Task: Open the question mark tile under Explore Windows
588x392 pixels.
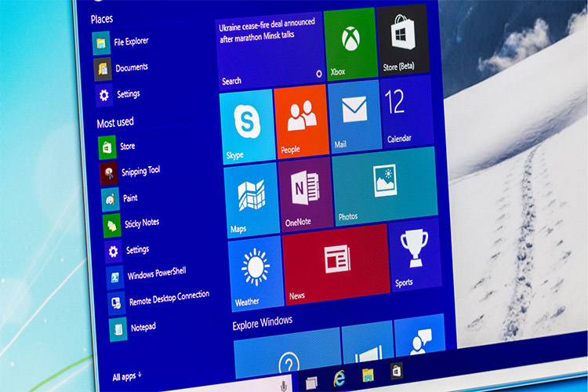Action: (288, 354)
